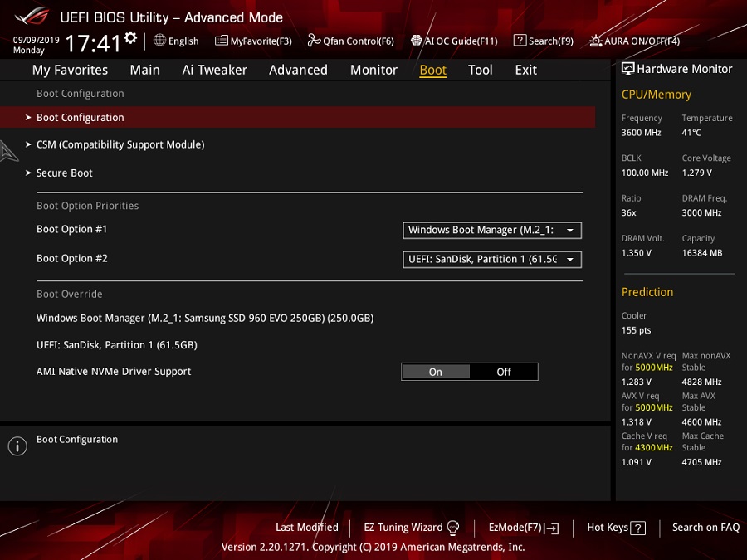
Task: Click the 1.350 V DRAM voltage value
Action: click(636, 253)
